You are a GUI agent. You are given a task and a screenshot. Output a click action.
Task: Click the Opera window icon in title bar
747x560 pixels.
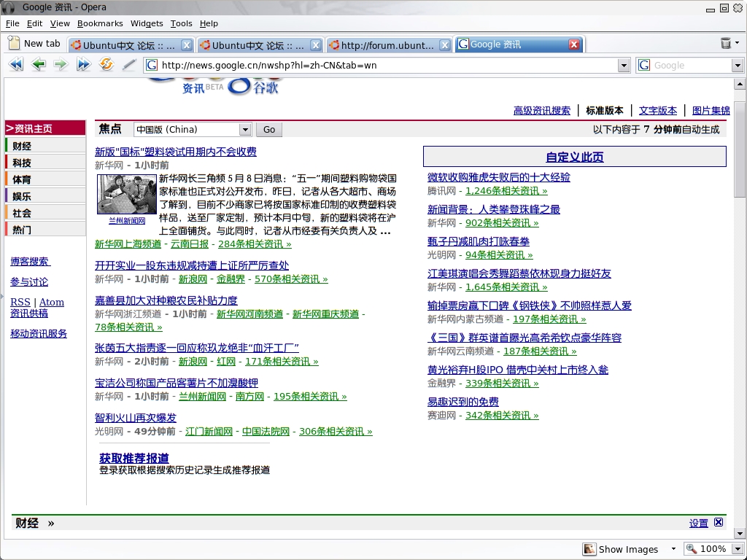click(x=8, y=7)
